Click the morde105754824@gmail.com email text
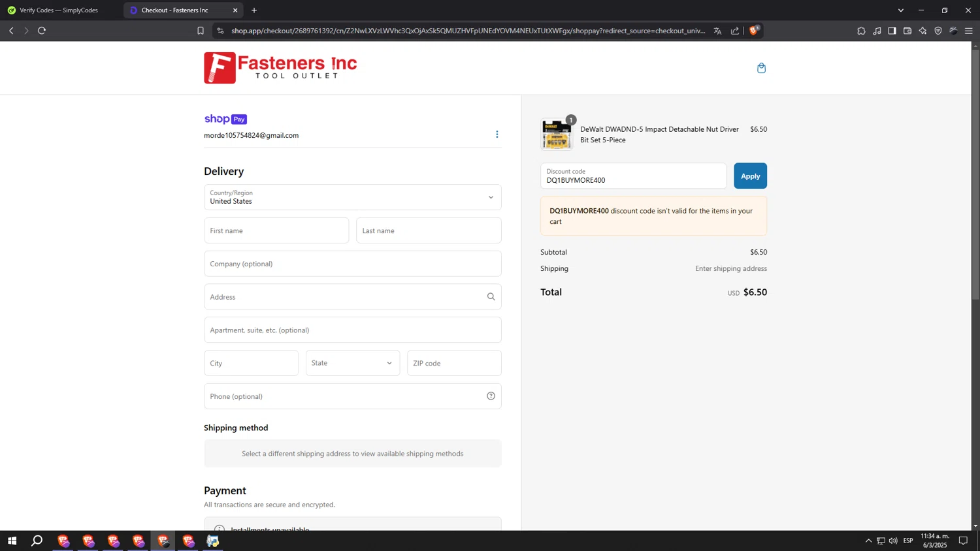This screenshot has height=551, width=980. click(251, 135)
